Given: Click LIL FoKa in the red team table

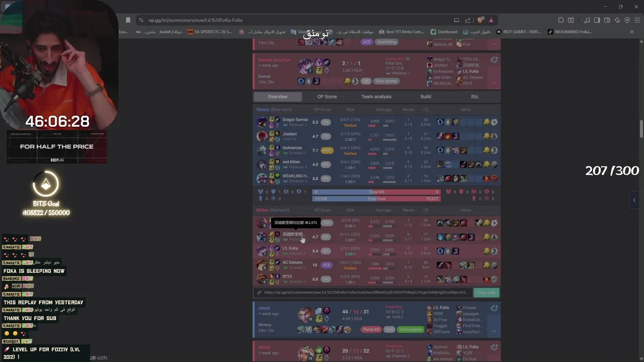Looking at the screenshot, I should (x=290, y=248).
